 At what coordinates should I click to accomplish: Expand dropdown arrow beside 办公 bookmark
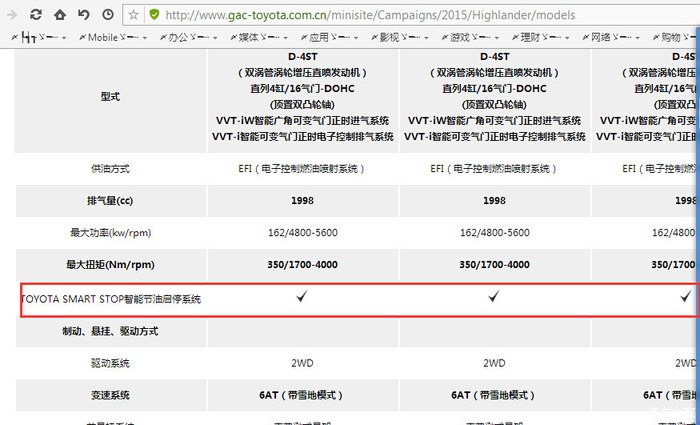[215, 38]
